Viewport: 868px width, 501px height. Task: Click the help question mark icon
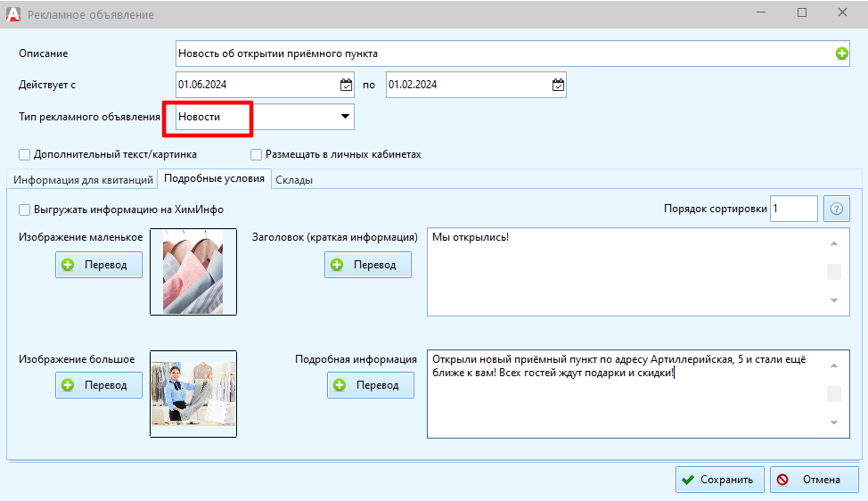[836, 209]
